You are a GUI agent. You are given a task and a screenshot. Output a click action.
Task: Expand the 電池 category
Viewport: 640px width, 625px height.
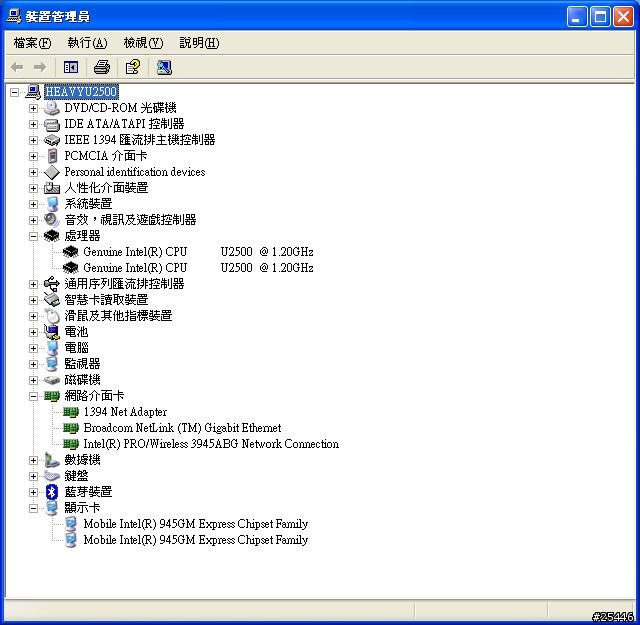click(33, 332)
